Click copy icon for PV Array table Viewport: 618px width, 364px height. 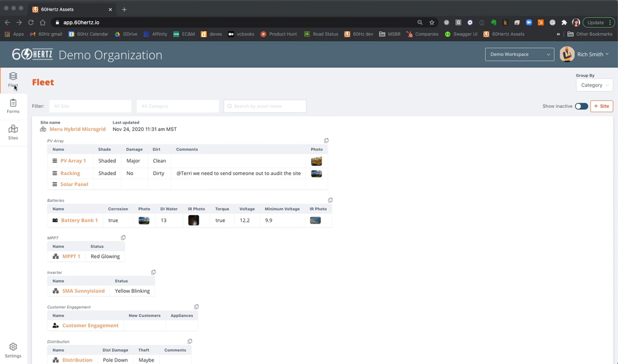click(x=326, y=141)
